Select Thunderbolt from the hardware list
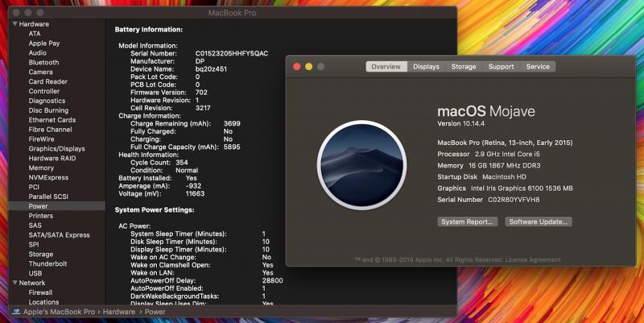This screenshot has height=323, width=644. tap(47, 263)
